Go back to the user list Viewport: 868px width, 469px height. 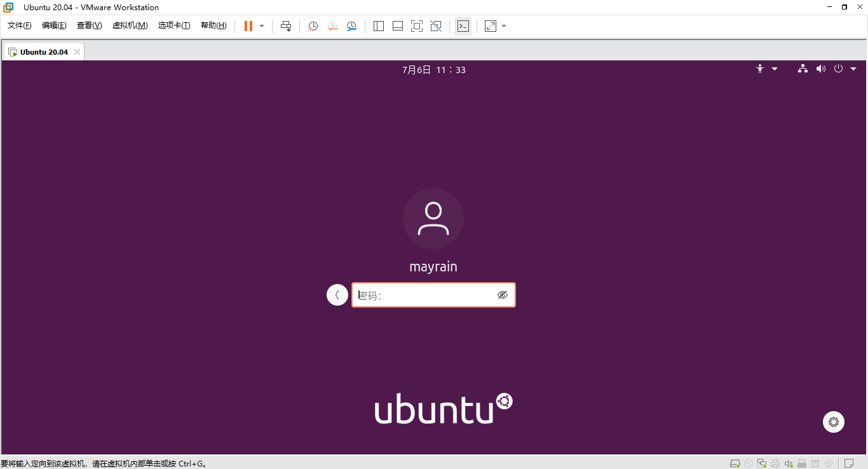337,295
